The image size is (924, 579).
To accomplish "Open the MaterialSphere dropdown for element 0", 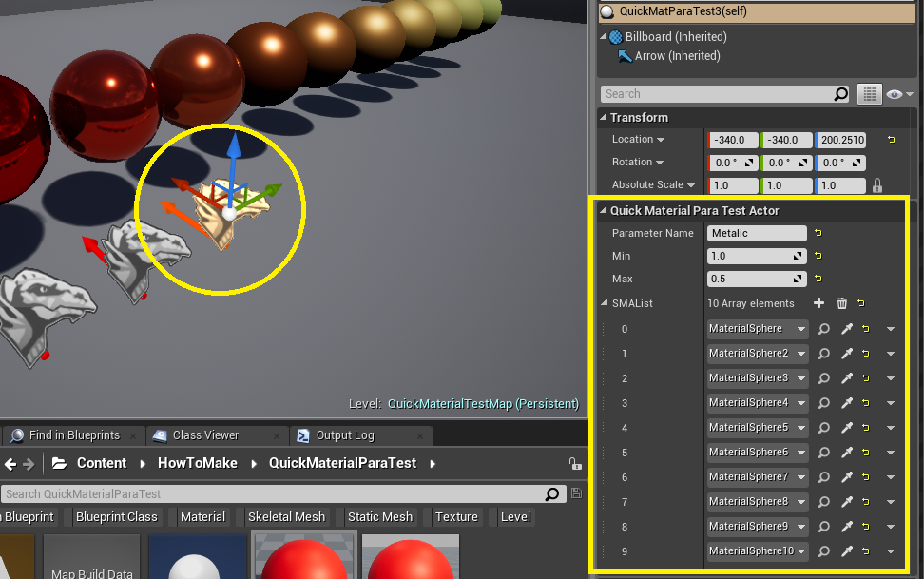I will 757,329.
